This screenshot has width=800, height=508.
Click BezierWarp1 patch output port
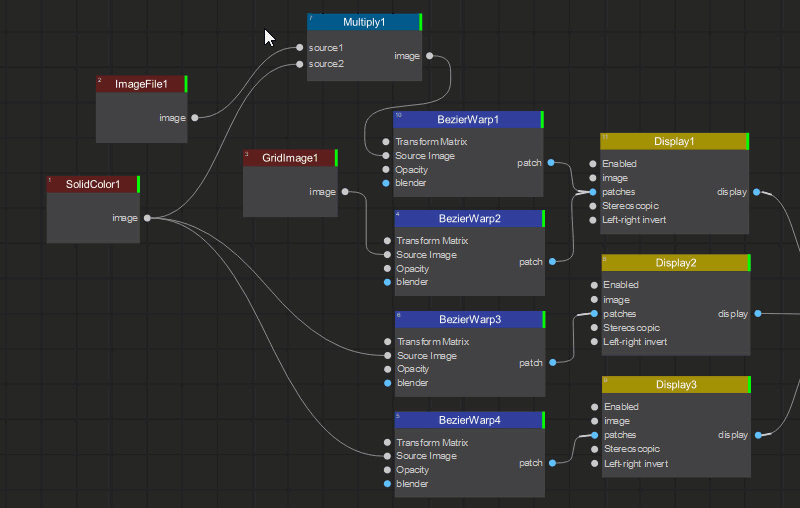coord(551,163)
